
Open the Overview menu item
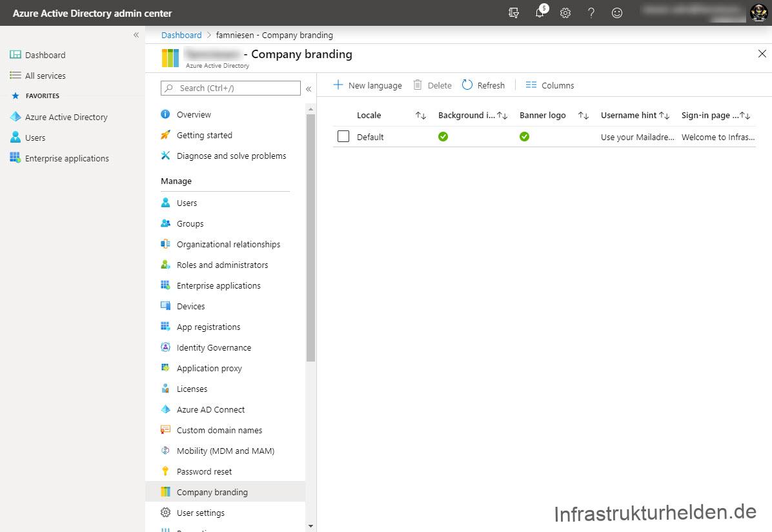tap(225, 114)
